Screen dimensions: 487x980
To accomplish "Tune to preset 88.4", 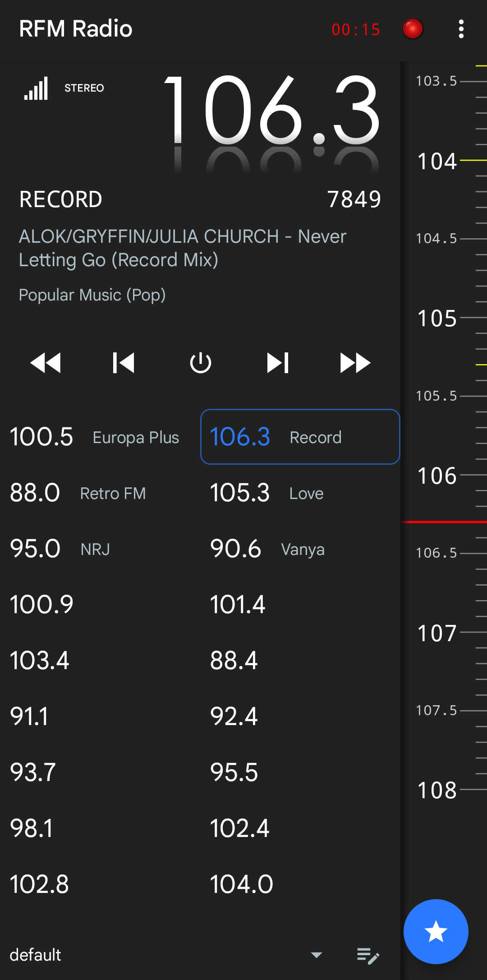I will [300, 661].
